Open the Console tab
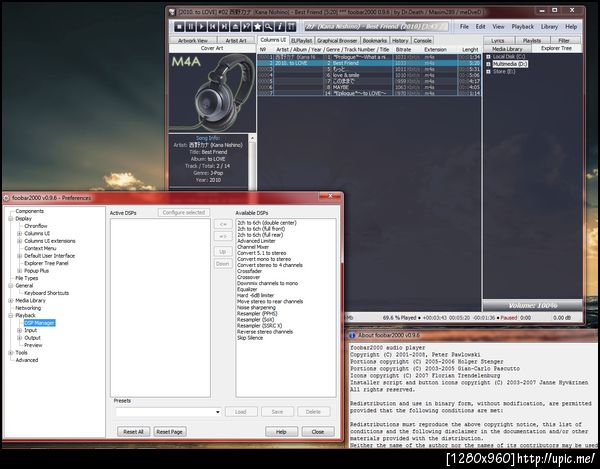The image size is (600, 469). point(422,41)
